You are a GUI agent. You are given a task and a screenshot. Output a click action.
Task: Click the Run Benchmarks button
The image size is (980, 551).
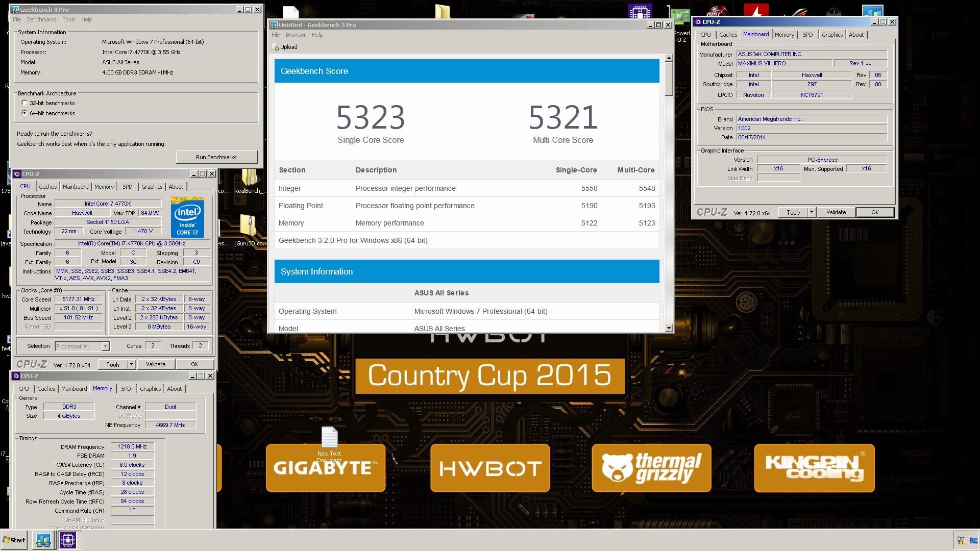[216, 157]
